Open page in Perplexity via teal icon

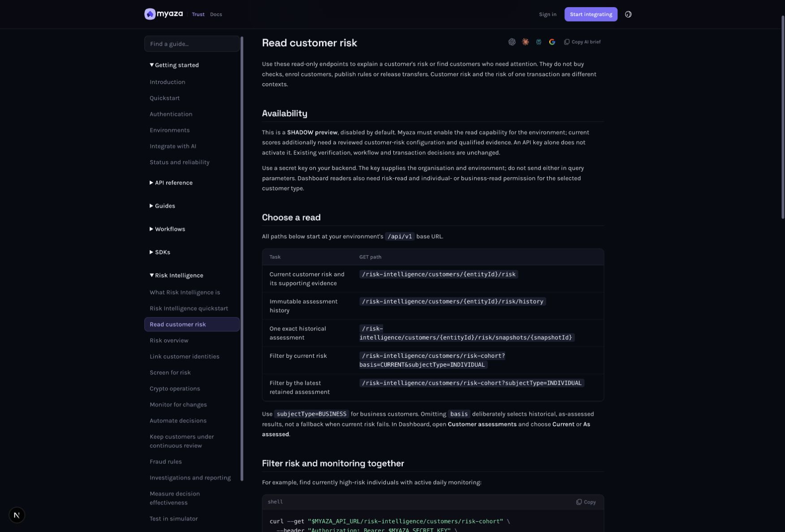pyautogui.click(x=539, y=42)
